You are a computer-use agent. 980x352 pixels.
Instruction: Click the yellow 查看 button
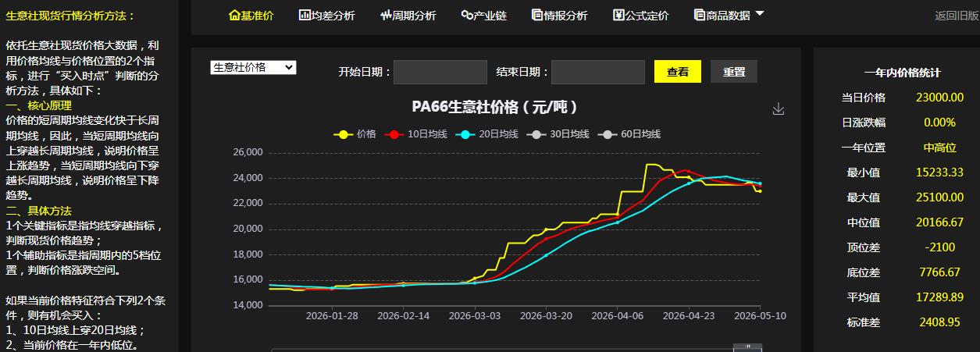pyautogui.click(x=678, y=72)
